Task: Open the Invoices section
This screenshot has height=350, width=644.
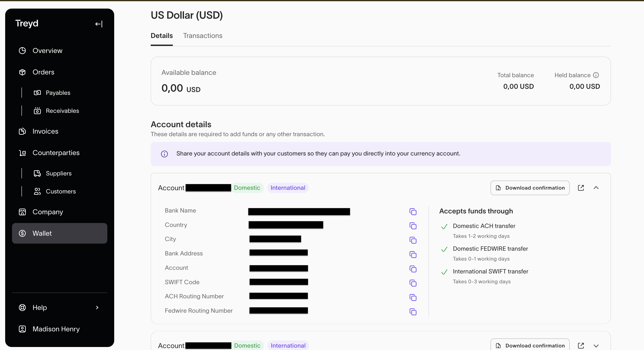Action: tap(45, 131)
